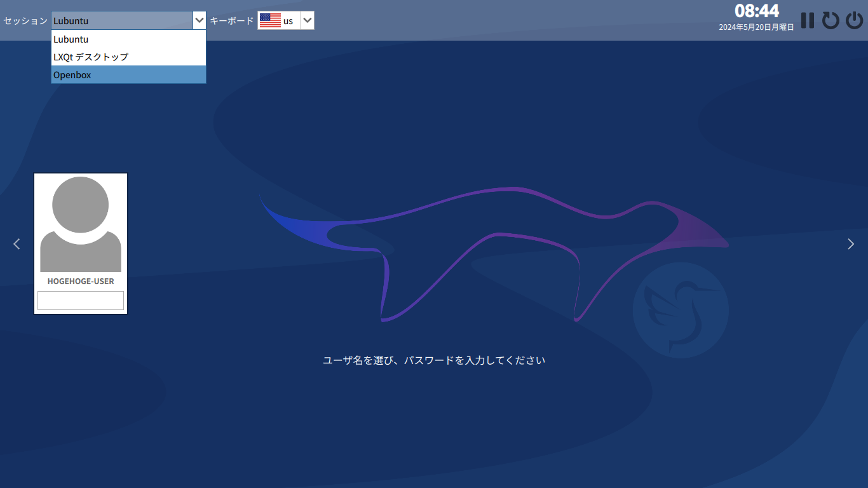Click the 08:44 clock display
Screen dimensions: 868x488
[757, 11]
